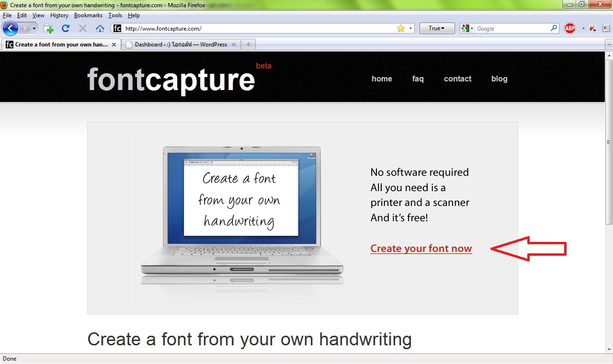
Task: Open the Bookmarks menu
Action: [x=88, y=15]
